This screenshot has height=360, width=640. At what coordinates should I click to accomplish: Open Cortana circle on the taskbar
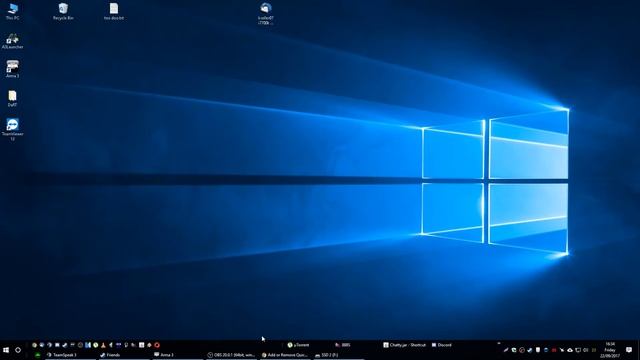[x=18, y=350]
